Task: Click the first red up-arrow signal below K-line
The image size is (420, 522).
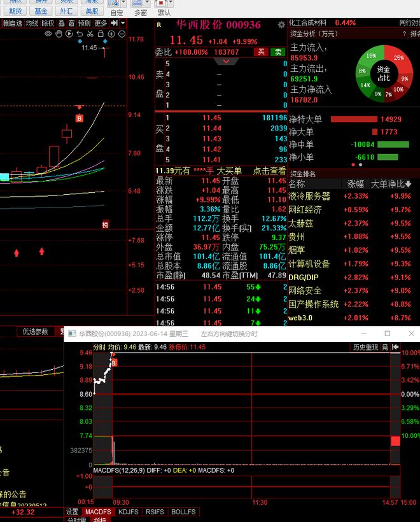Action: 17,253
